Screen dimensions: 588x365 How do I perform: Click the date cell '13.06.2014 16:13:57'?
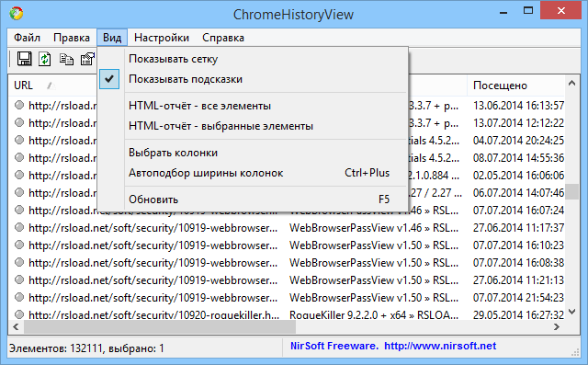[x=518, y=106]
